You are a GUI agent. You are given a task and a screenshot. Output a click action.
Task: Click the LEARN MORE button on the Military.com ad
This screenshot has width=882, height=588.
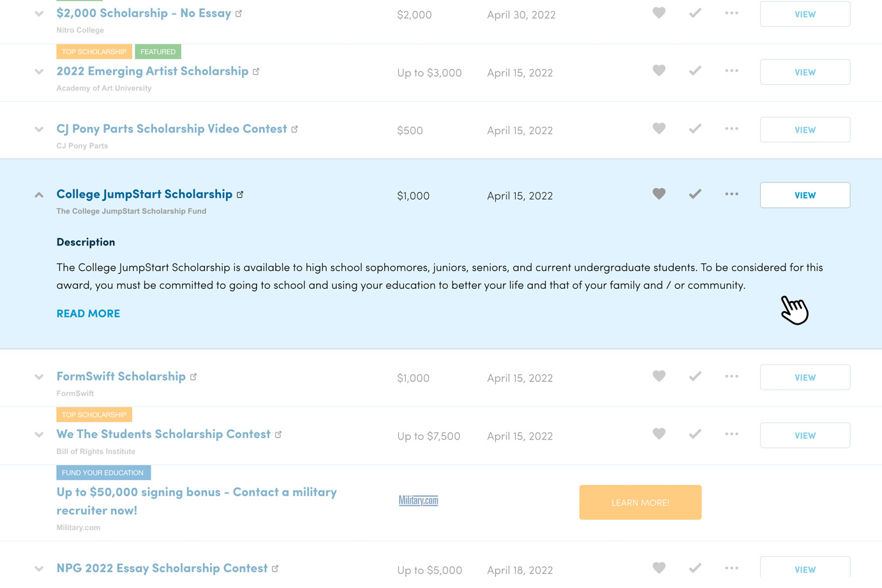click(x=640, y=502)
